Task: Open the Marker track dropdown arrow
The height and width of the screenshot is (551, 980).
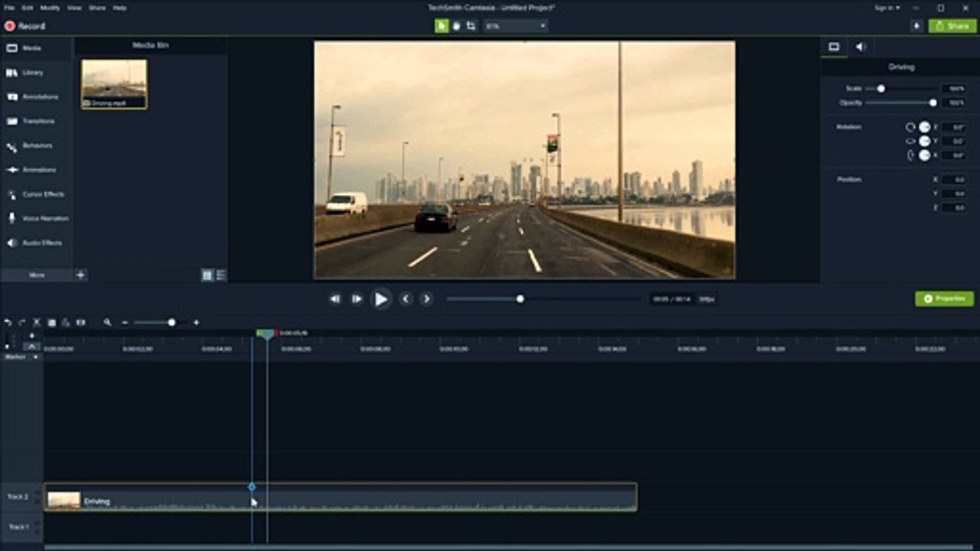Action: point(35,357)
